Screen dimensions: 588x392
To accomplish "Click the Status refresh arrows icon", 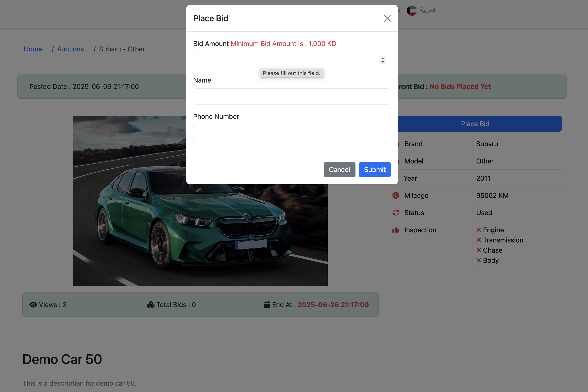I will pos(396,213).
